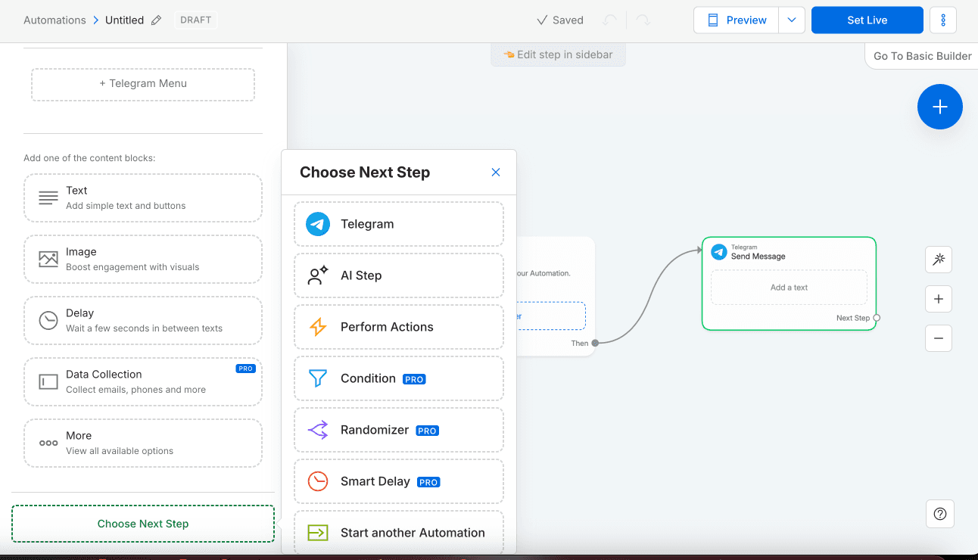Screen dimensions: 978x560
Task: Click the pencil icon to rename Untitled
Action: (x=156, y=20)
